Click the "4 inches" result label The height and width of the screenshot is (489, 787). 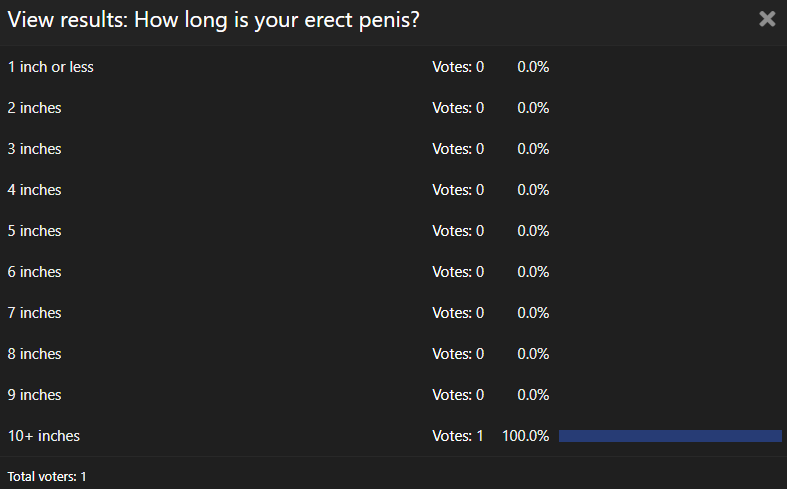34,190
